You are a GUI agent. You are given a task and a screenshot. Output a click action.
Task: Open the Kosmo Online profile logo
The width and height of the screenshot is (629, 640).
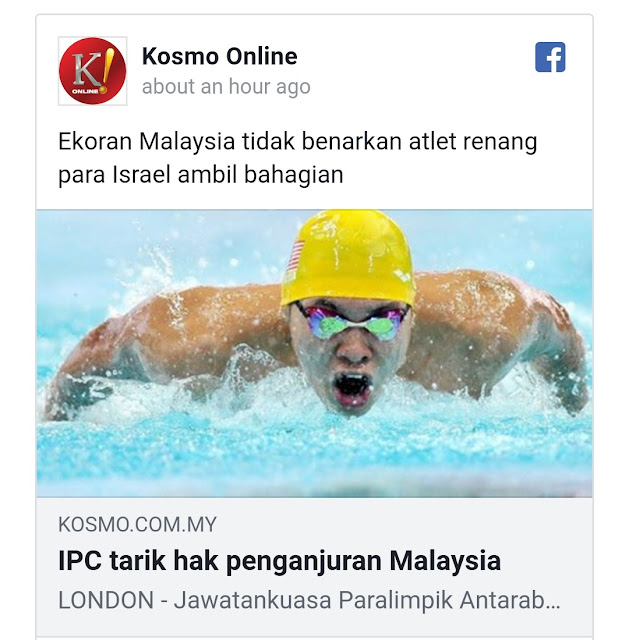coord(92,71)
